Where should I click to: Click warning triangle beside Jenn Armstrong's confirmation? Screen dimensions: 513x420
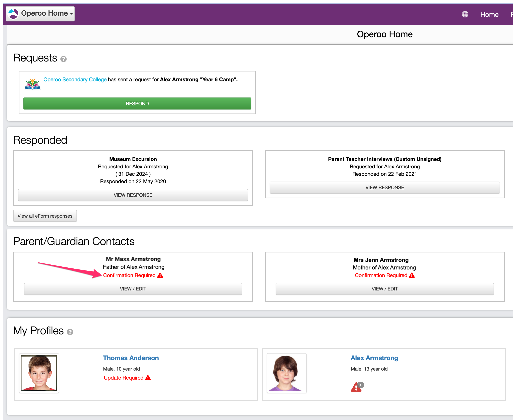click(412, 275)
